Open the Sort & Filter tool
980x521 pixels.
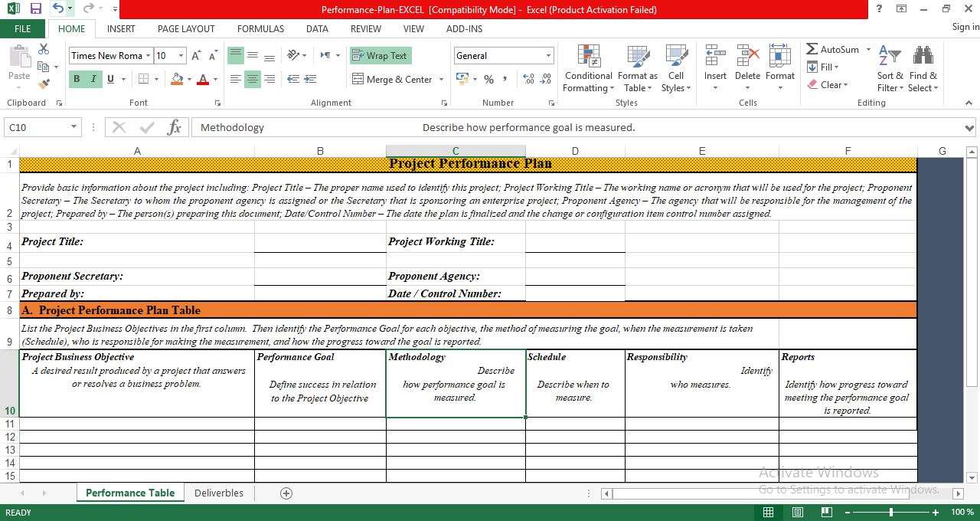(889, 68)
